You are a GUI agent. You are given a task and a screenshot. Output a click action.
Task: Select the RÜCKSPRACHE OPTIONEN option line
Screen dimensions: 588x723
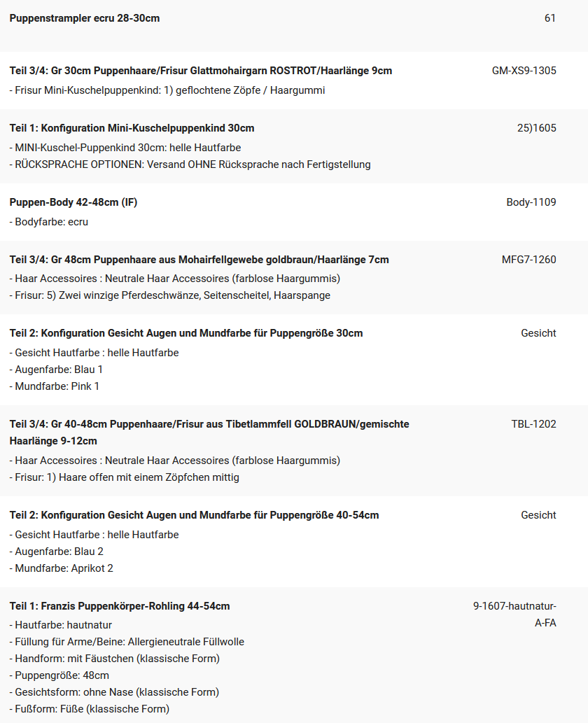pos(190,164)
